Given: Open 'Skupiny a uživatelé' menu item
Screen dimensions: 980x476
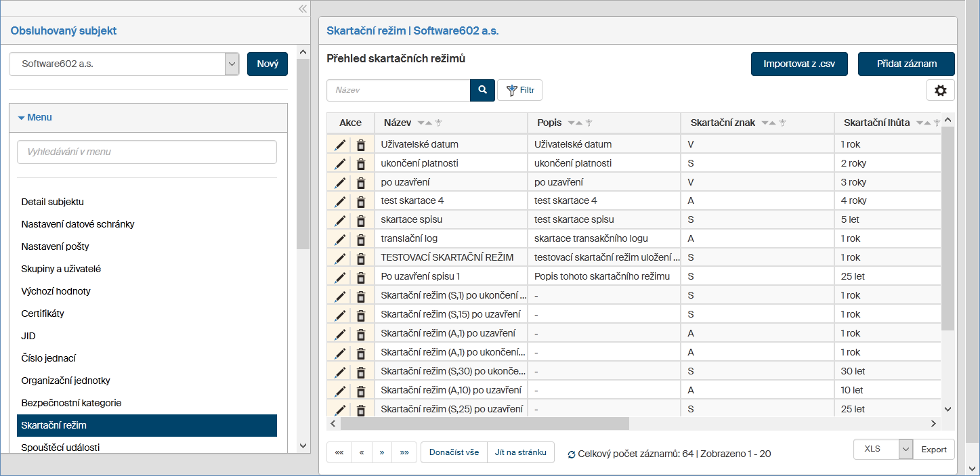Looking at the screenshot, I should pyautogui.click(x=61, y=269).
